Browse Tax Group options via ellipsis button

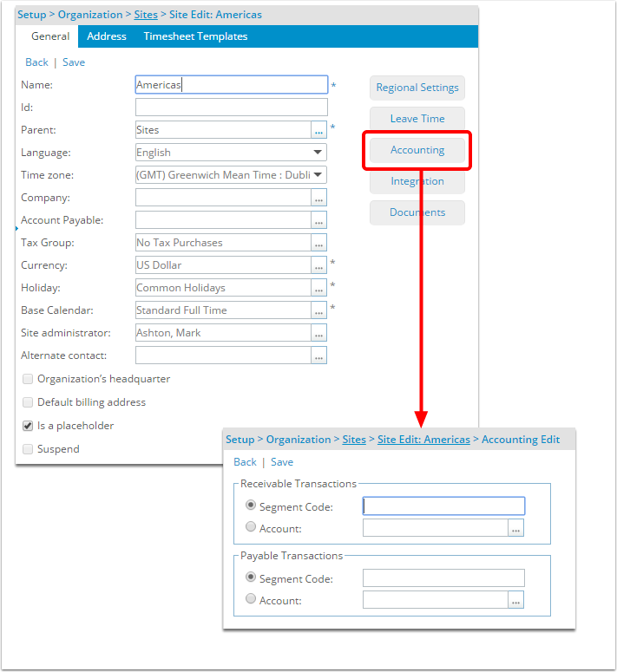pos(319,243)
